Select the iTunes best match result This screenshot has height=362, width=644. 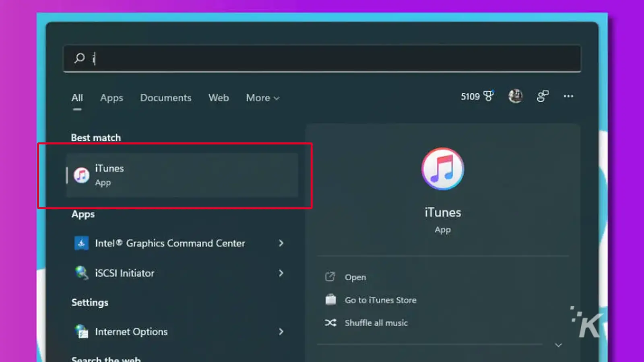click(x=182, y=175)
